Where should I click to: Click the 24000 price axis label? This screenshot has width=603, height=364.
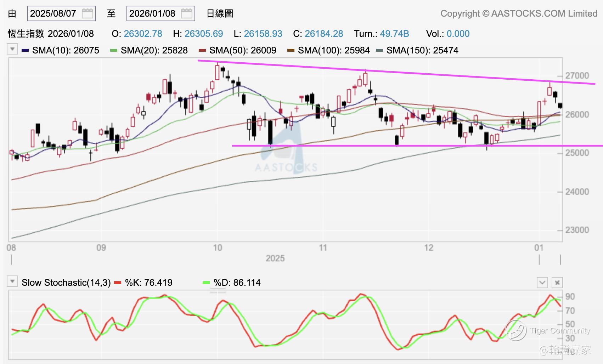coord(577,192)
